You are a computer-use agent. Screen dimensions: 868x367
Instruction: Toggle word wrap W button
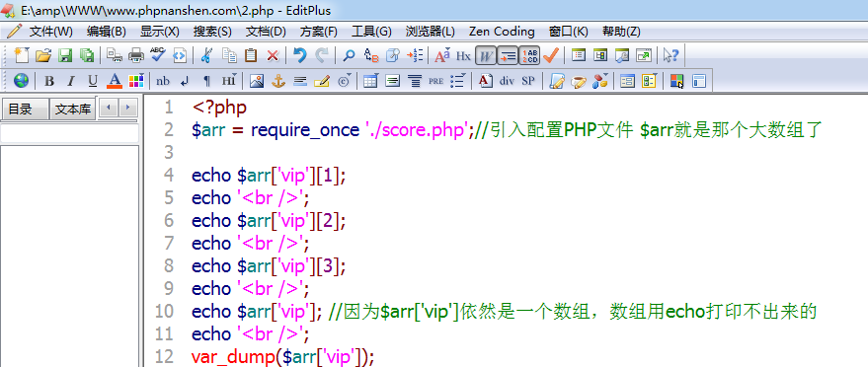486,55
